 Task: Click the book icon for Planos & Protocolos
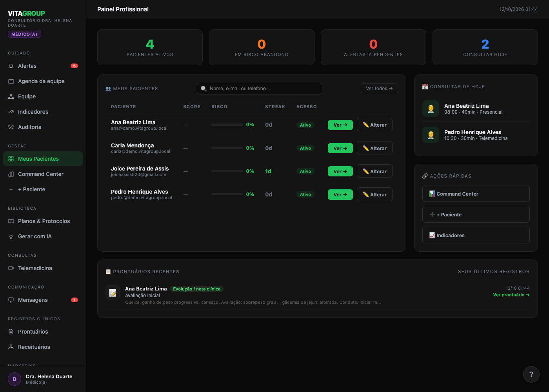tap(11, 221)
